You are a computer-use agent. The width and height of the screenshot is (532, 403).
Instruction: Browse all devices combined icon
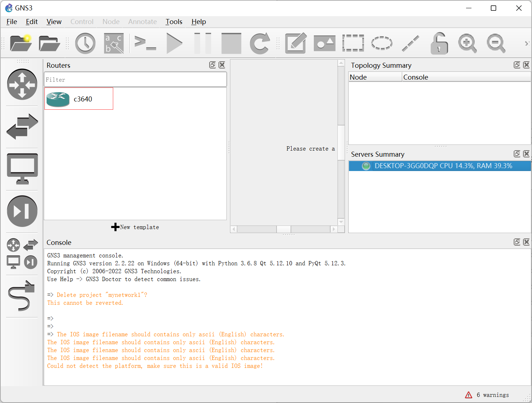coord(22,253)
